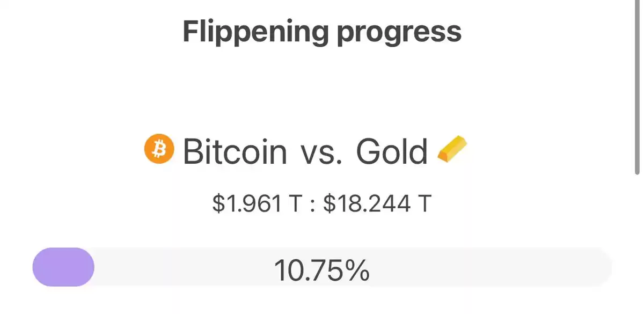Click the empty track left of 10.75%

[x=182, y=267]
